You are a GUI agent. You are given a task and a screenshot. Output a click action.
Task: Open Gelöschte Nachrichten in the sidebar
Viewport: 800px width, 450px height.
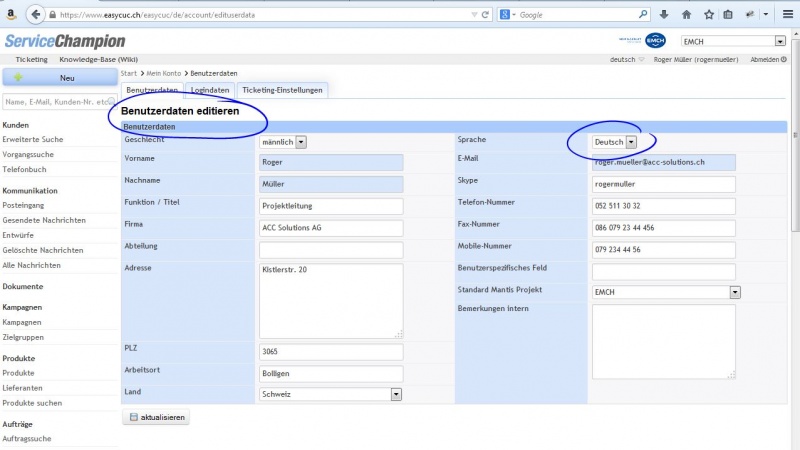[x=42, y=251]
